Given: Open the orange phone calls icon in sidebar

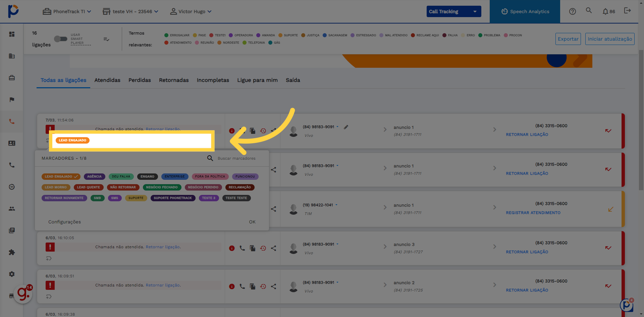Looking at the screenshot, I should 12,121.
